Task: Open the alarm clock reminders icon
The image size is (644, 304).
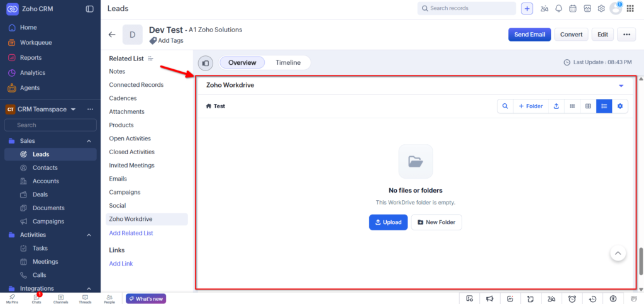Action: tap(572, 298)
